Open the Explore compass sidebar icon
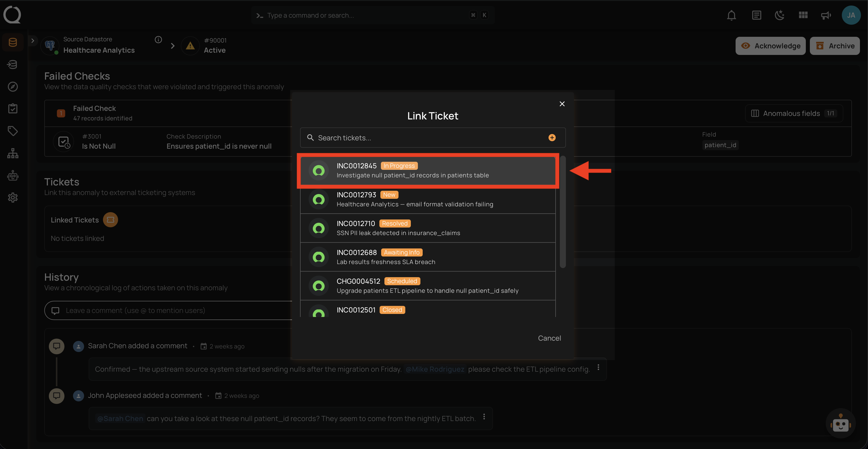This screenshot has width=868, height=449. tap(13, 86)
